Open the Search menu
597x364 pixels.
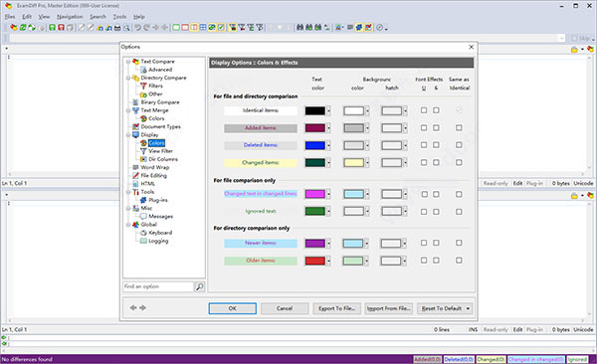click(98, 17)
